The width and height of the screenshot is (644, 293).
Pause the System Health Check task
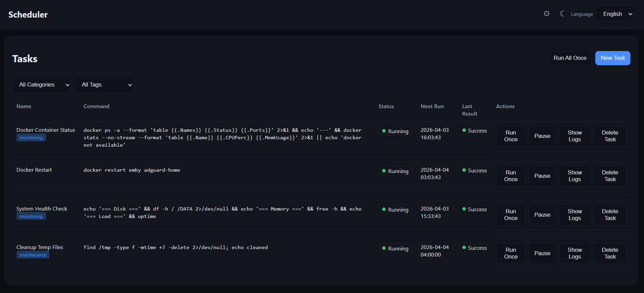[542, 215]
